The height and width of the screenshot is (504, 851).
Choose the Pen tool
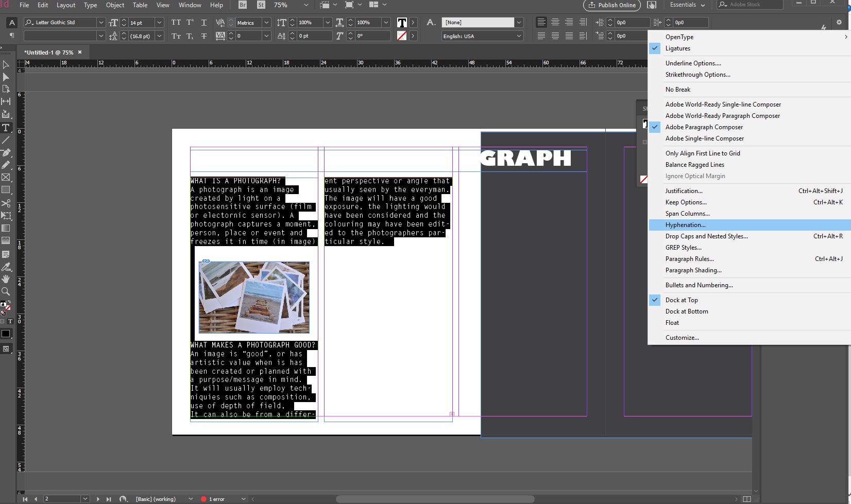[6, 153]
